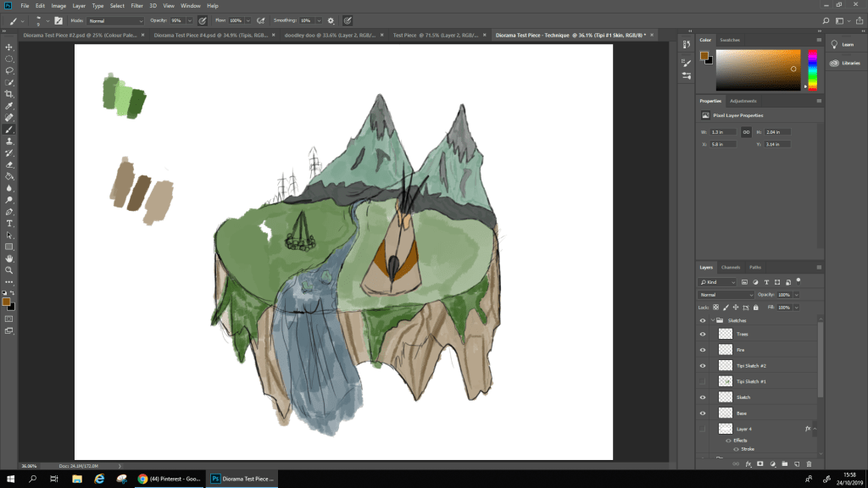Open the Learn panel button

843,44
